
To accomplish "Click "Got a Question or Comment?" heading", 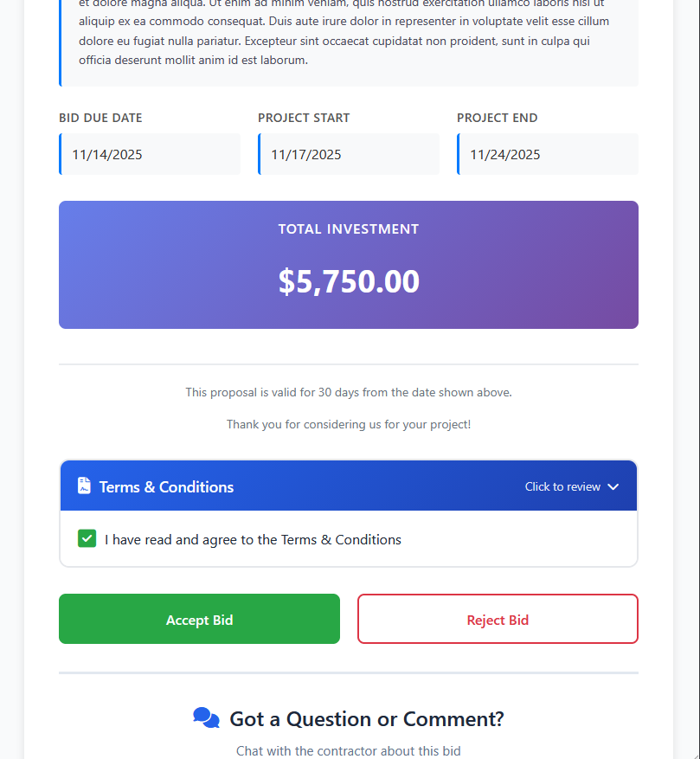I will [x=367, y=718].
